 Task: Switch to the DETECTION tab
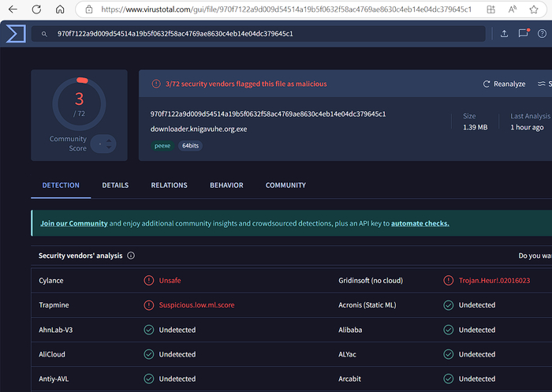pos(61,185)
